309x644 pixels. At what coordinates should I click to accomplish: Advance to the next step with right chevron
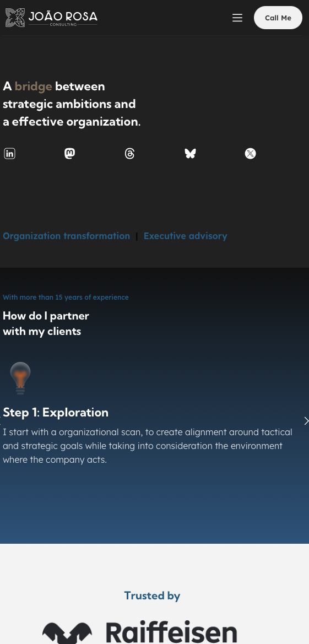306,421
